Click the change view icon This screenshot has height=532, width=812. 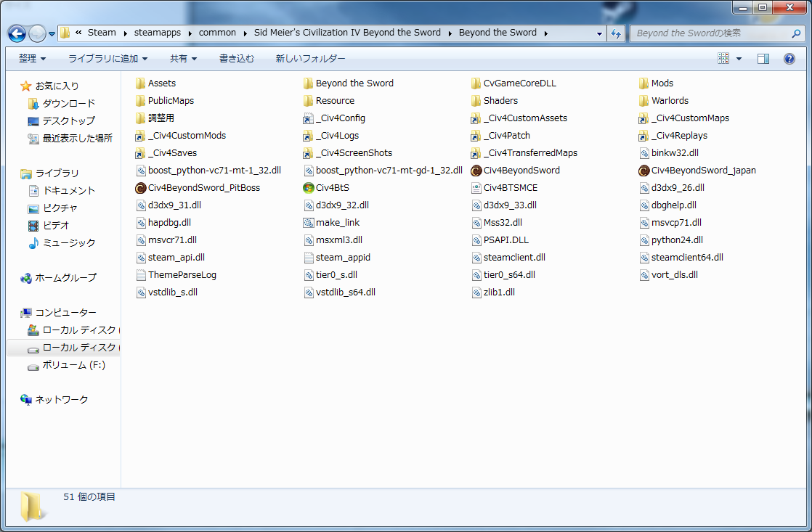723,59
